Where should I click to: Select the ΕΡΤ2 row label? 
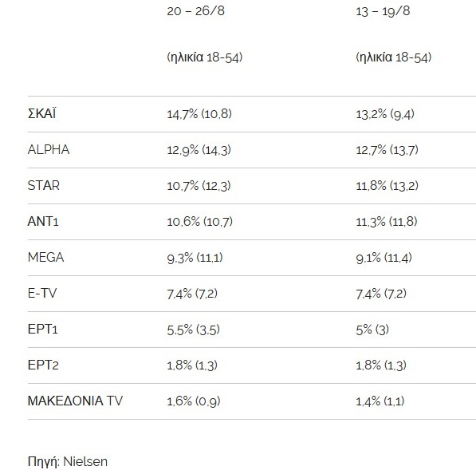pos(43,365)
